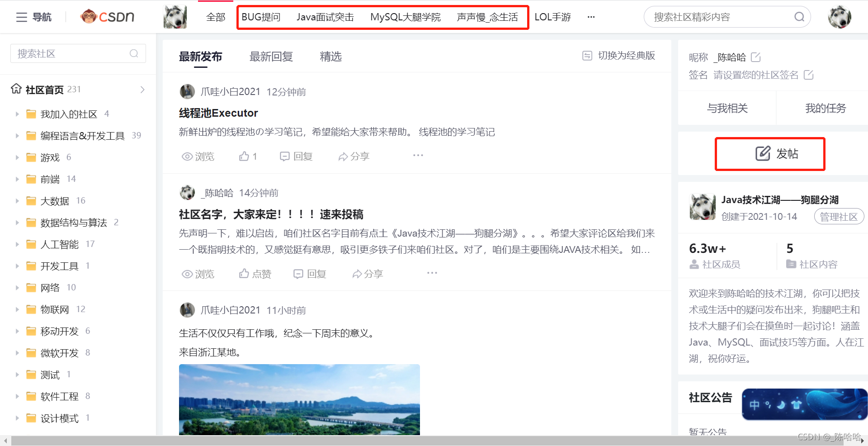
Task: Click the 与我相关 link
Action: click(727, 108)
